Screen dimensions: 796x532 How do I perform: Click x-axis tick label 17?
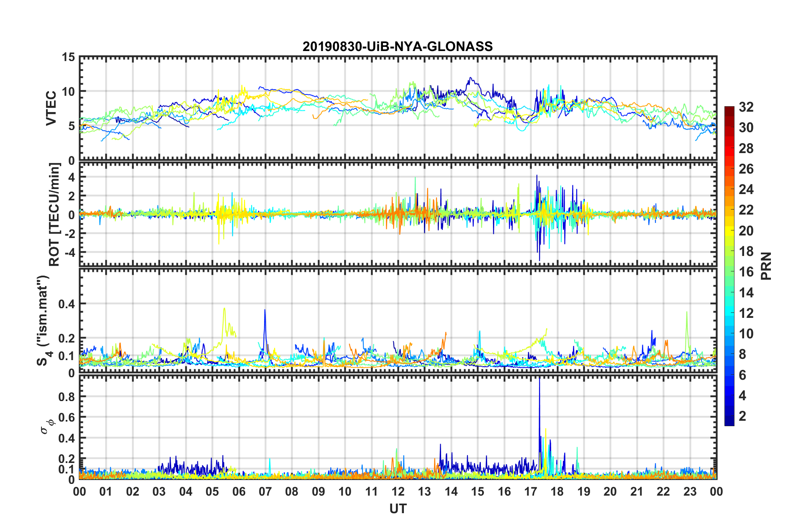(531, 491)
